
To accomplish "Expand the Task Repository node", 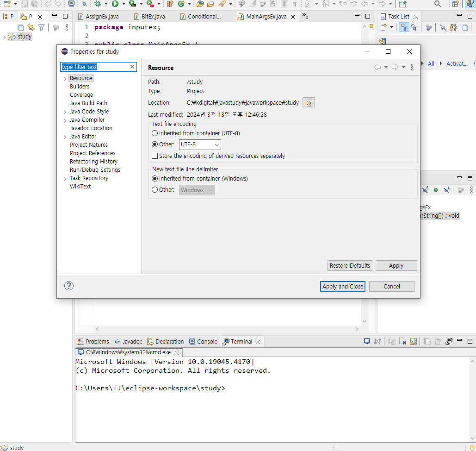I will click(65, 179).
